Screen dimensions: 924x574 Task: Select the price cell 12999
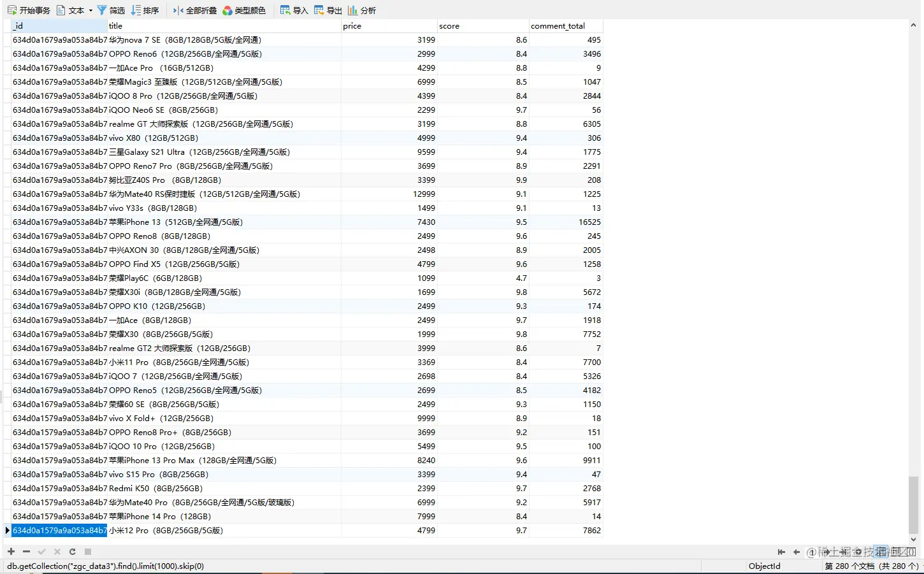click(x=389, y=194)
